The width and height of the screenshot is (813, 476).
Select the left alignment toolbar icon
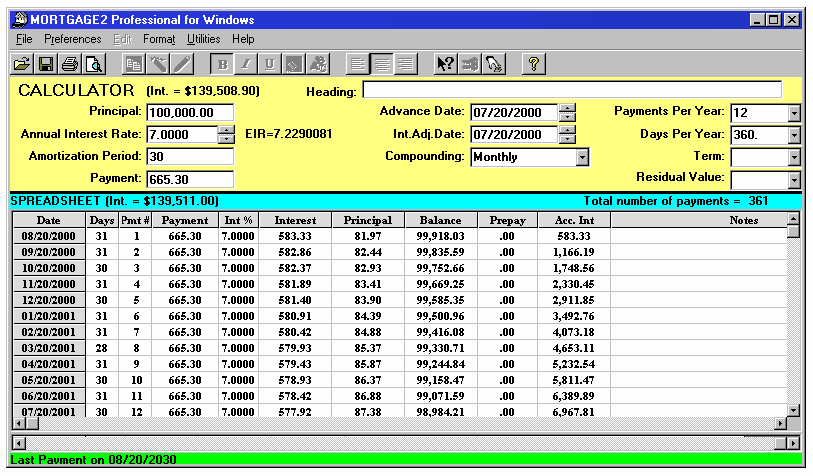click(x=359, y=64)
